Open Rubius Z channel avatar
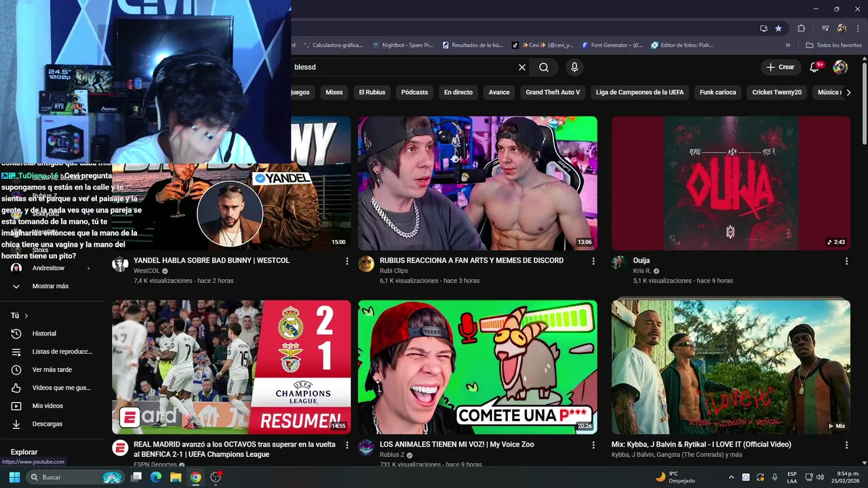This screenshot has height=488, width=868. pos(366,448)
